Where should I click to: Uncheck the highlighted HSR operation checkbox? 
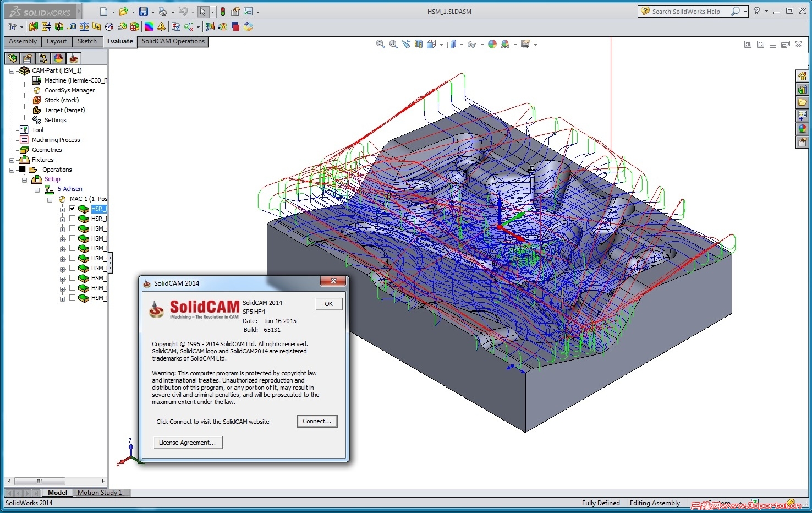coord(72,209)
